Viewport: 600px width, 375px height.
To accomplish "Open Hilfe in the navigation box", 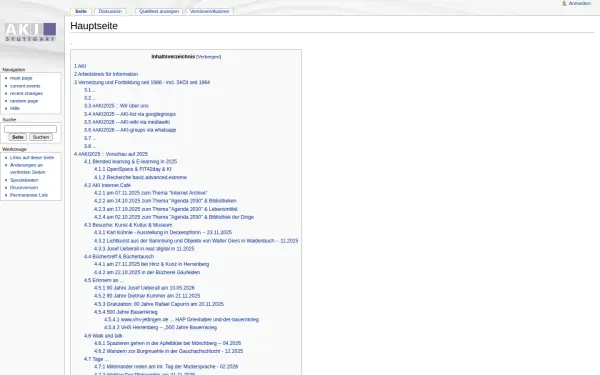I will point(15,108).
